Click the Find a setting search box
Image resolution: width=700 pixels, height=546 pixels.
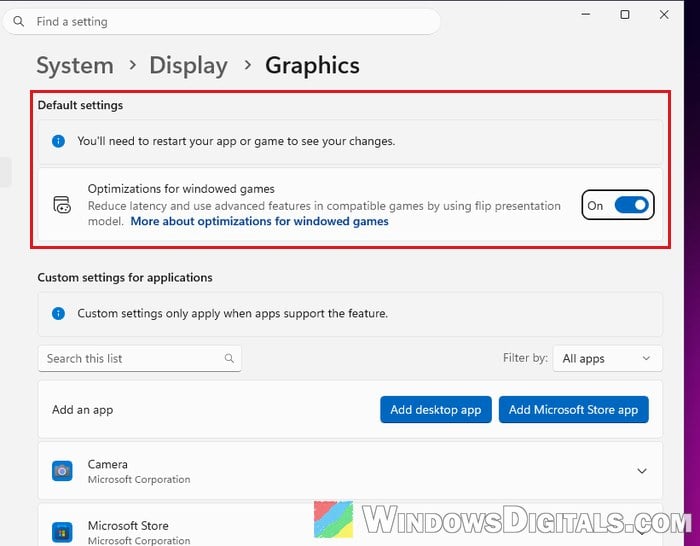point(221,21)
